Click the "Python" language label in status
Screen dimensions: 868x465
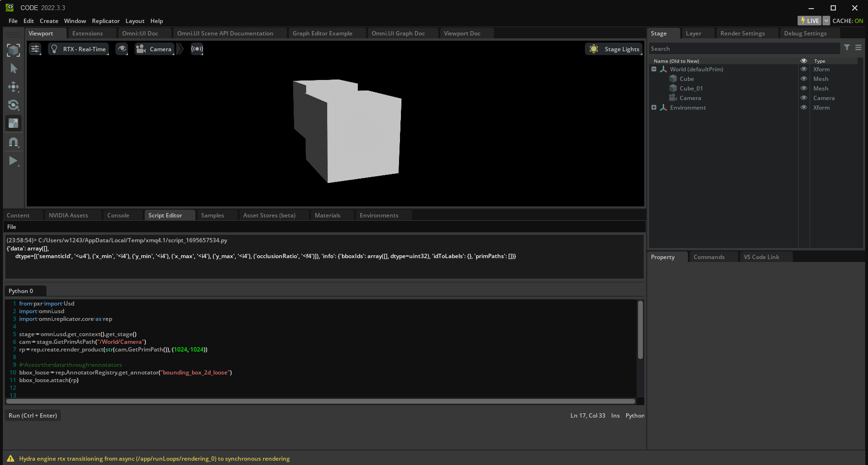click(635, 415)
